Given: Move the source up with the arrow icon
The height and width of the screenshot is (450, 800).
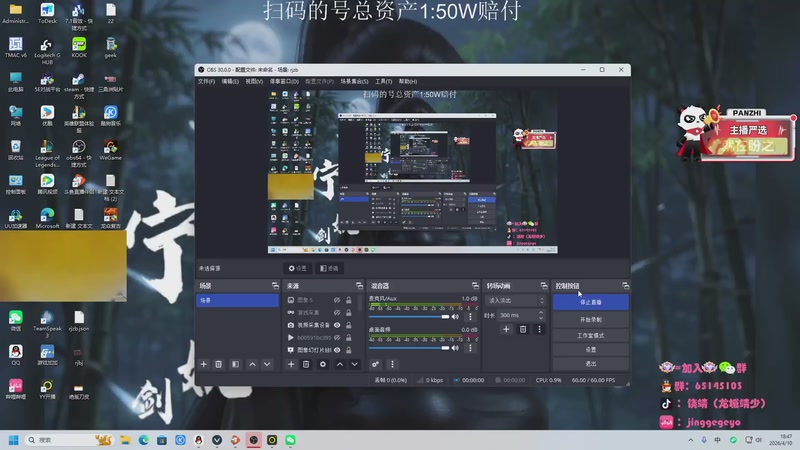Looking at the screenshot, I should (x=340, y=364).
